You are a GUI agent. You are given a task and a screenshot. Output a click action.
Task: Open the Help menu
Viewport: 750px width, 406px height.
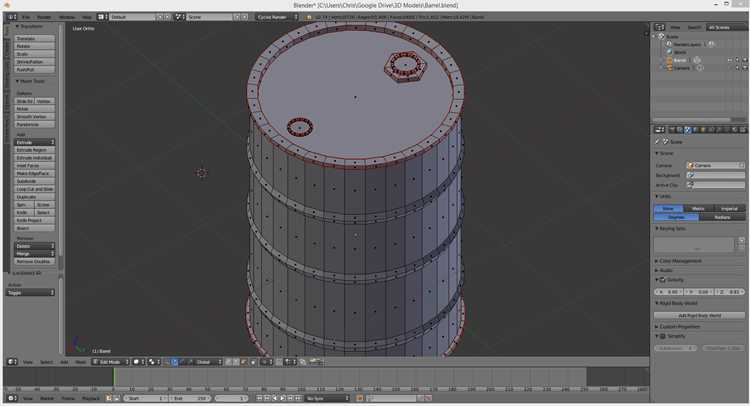[x=86, y=17]
